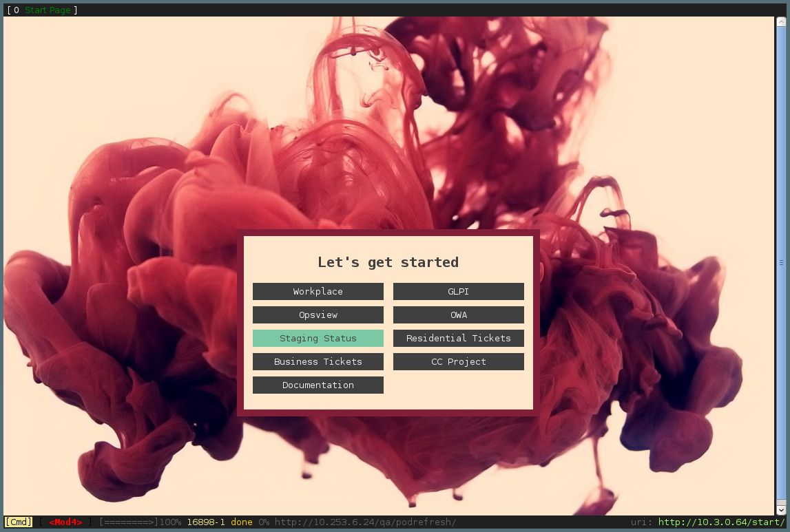
Task: Open the Workplace link
Action: point(318,291)
